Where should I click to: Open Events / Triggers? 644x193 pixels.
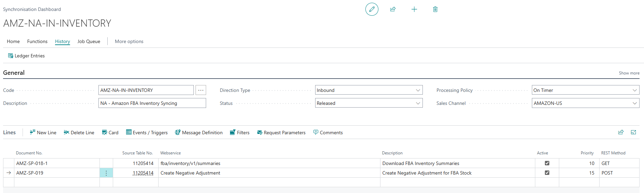tap(147, 133)
